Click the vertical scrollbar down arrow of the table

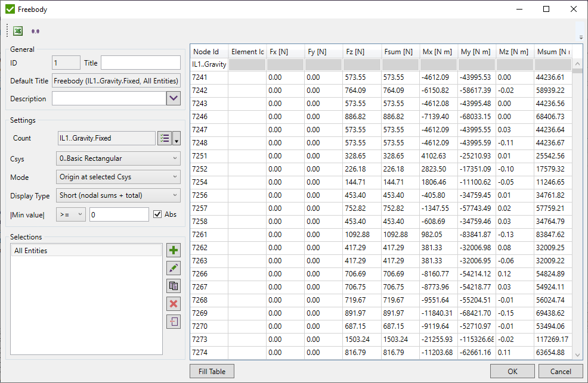point(577,355)
